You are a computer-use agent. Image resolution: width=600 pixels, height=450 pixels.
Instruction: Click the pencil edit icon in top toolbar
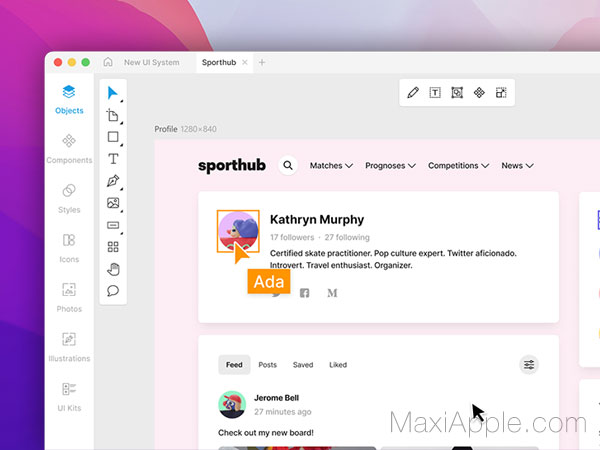pos(413,93)
